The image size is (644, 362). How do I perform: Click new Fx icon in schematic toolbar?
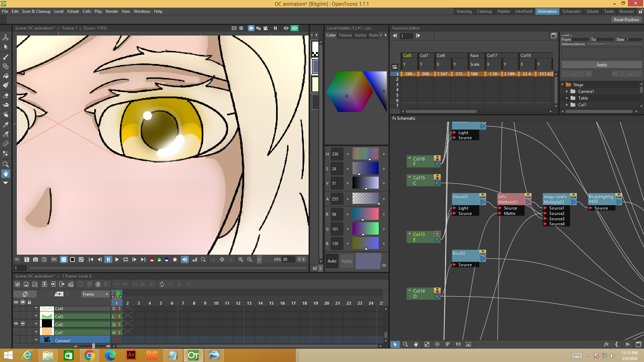click(x=606, y=344)
